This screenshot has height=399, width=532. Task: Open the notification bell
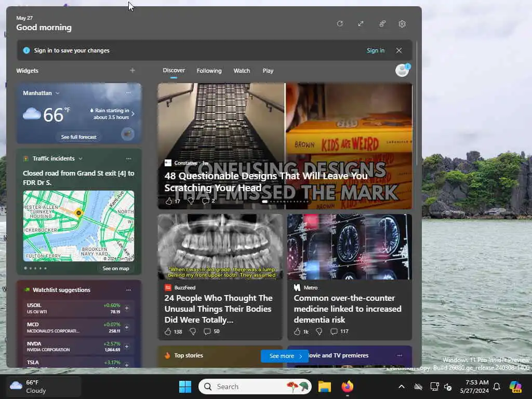497,387
